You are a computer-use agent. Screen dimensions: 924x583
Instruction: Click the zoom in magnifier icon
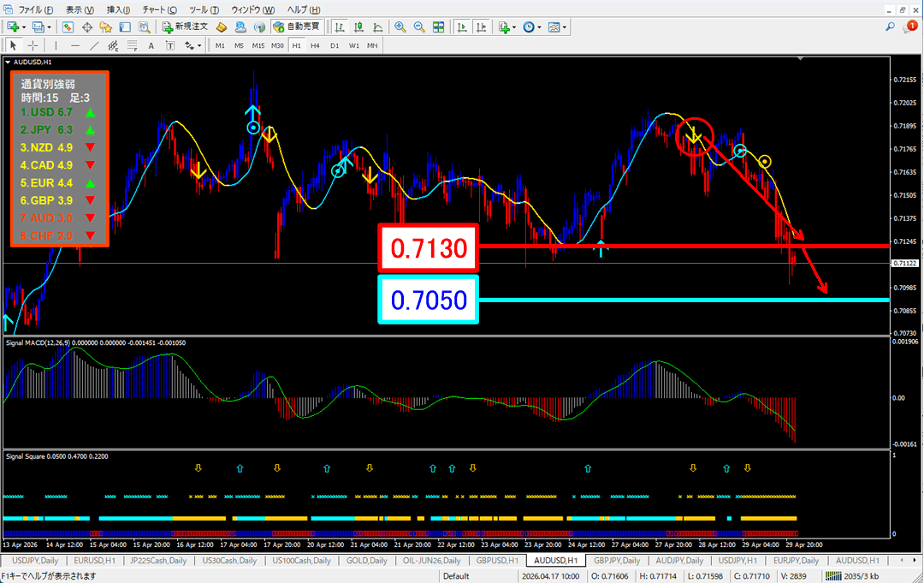400,27
